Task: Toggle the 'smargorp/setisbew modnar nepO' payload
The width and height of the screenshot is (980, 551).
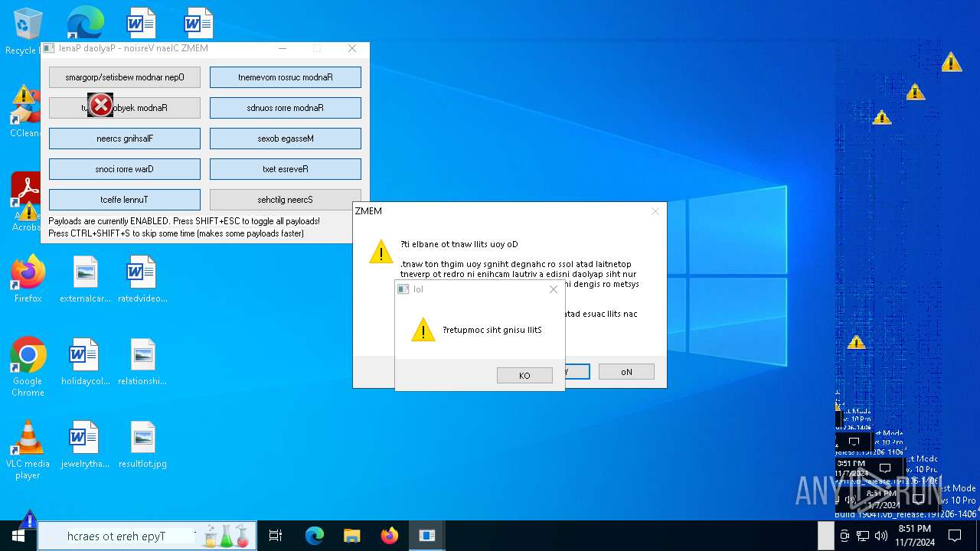Action: (125, 77)
